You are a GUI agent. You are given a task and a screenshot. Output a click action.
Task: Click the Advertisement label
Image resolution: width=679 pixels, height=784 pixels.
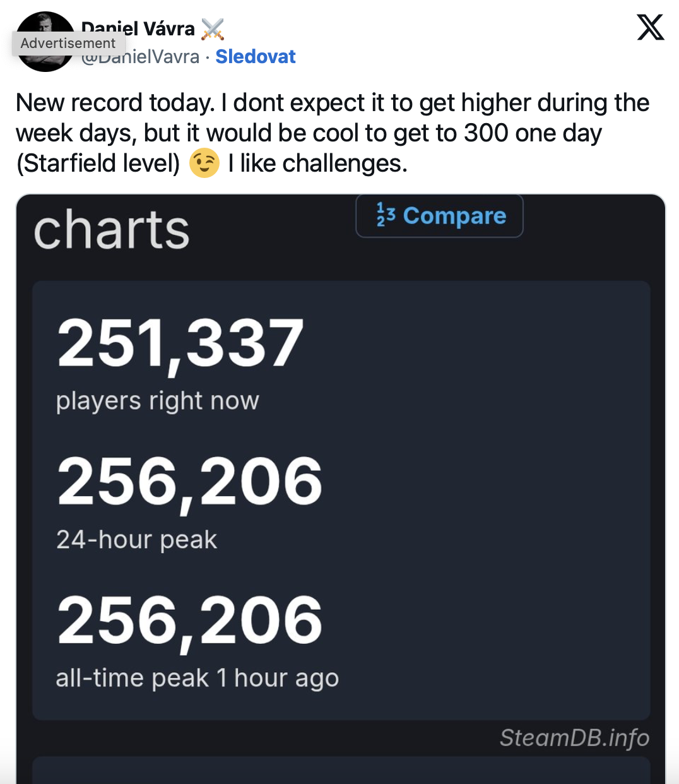pyautogui.click(x=68, y=43)
